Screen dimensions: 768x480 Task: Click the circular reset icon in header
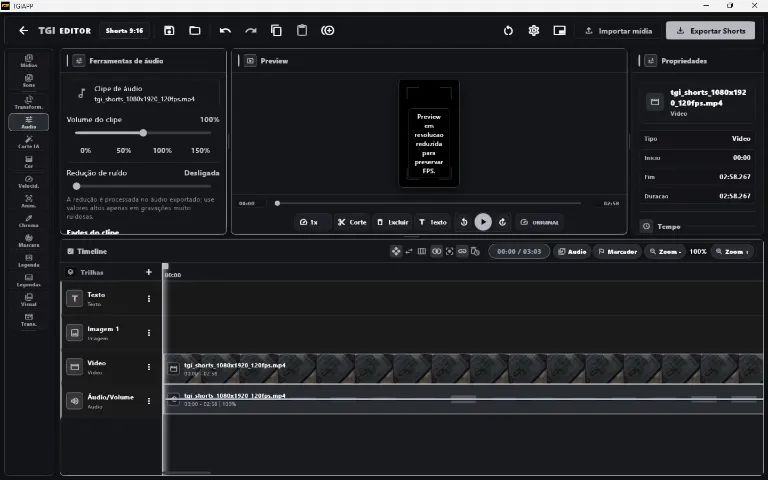point(508,30)
